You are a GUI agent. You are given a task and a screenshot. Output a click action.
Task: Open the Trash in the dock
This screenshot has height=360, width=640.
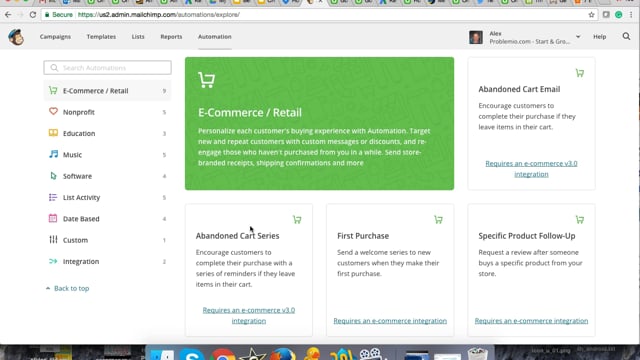pos(478,353)
